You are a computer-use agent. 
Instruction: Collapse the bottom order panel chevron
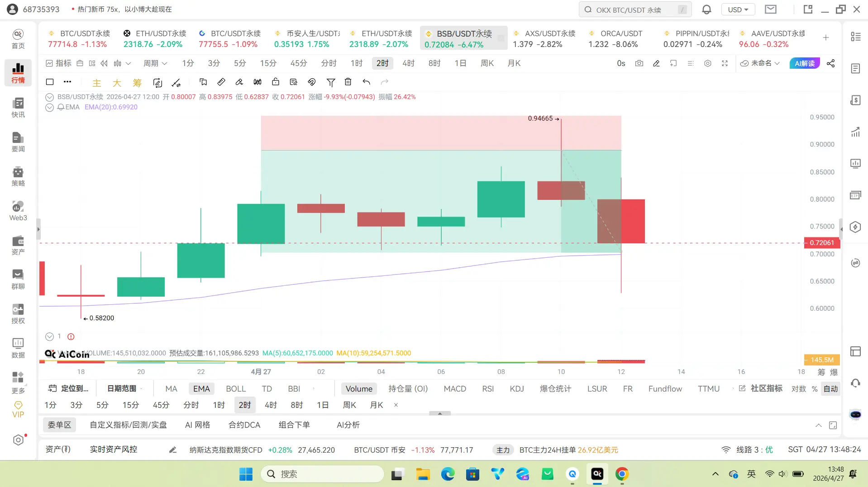pos(818,426)
